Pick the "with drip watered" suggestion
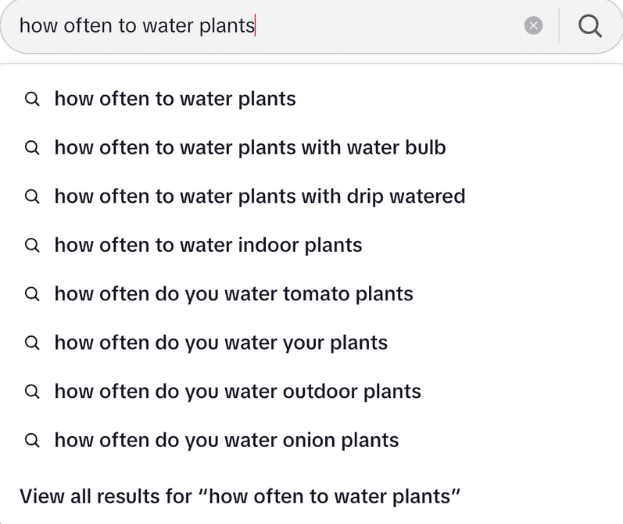 click(x=260, y=197)
